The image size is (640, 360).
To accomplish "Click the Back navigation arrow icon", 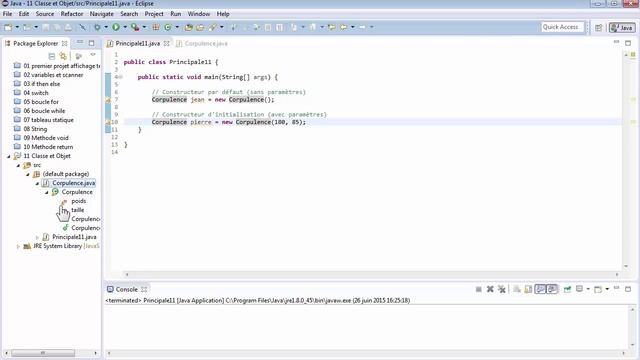I will coord(344,27).
